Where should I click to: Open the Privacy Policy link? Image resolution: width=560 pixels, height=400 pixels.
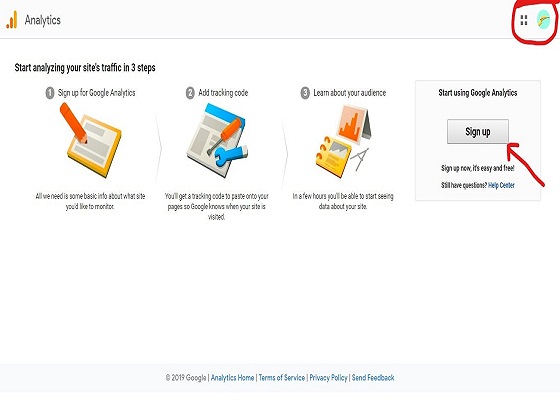click(328, 378)
